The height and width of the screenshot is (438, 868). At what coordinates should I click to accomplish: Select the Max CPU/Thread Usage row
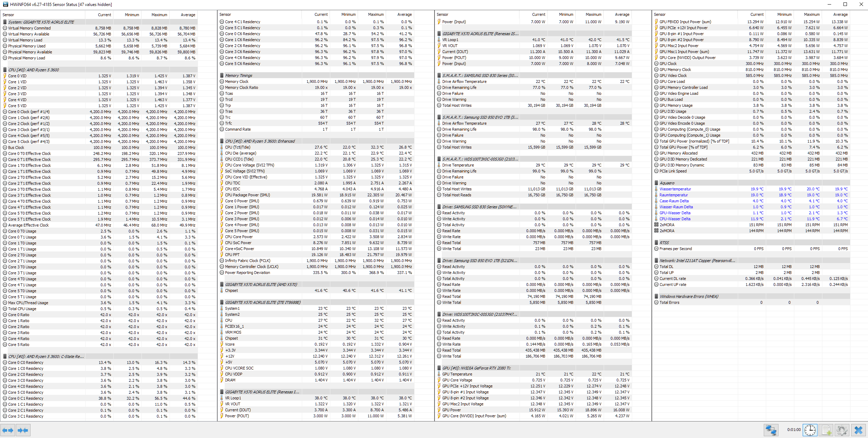(x=99, y=303)
